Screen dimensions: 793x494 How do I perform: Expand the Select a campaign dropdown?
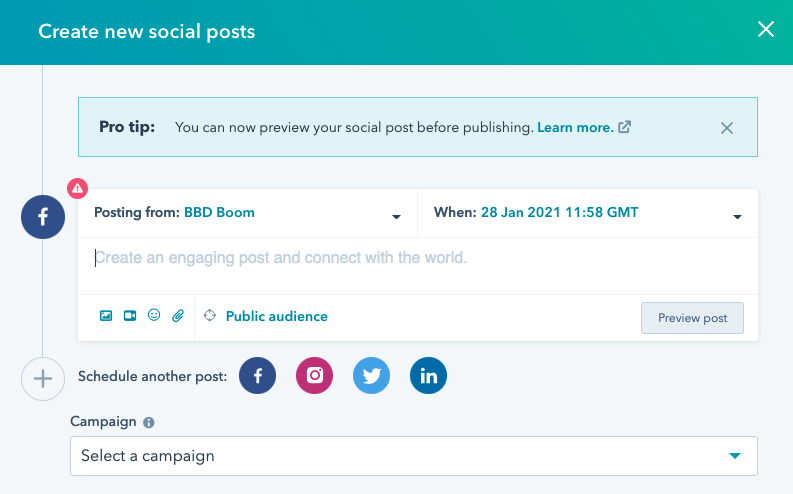coord(414,456)
